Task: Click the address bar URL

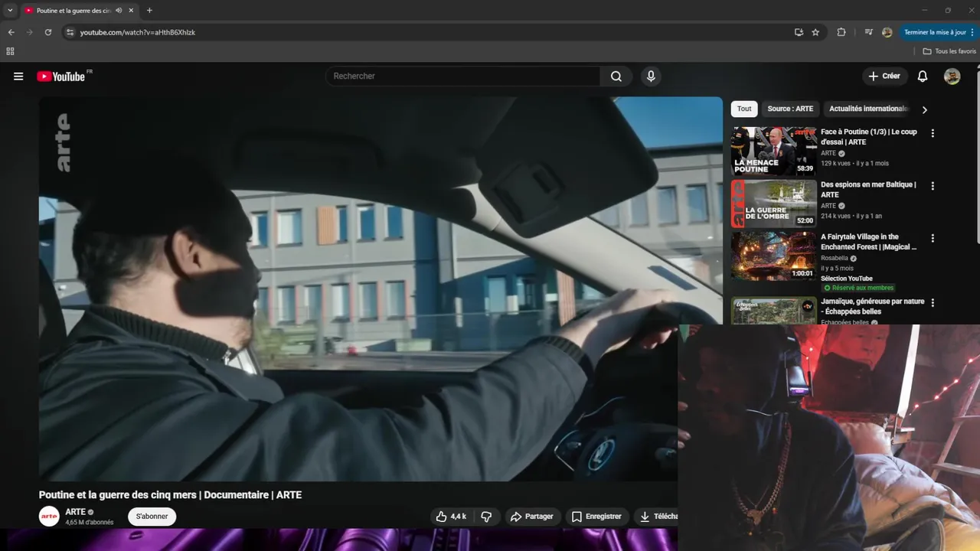Action: pos(138,32)
